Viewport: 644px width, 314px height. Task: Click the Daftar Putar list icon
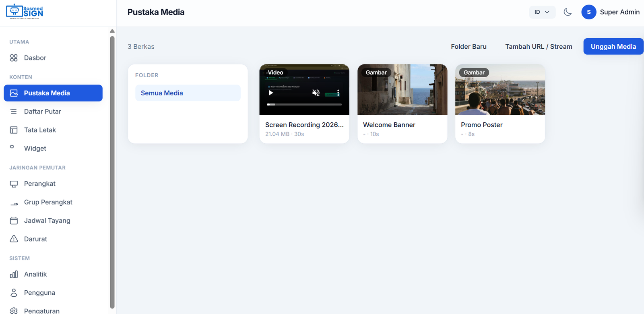coord(14,112)
